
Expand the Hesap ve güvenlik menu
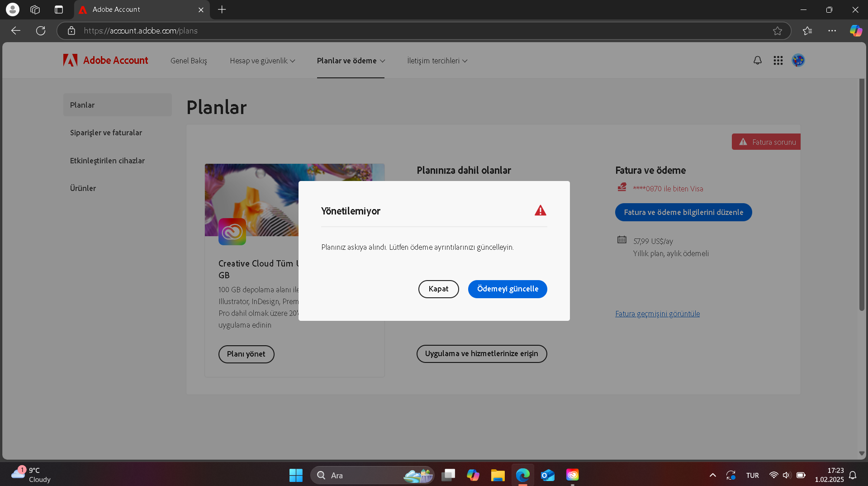[262, 61]
